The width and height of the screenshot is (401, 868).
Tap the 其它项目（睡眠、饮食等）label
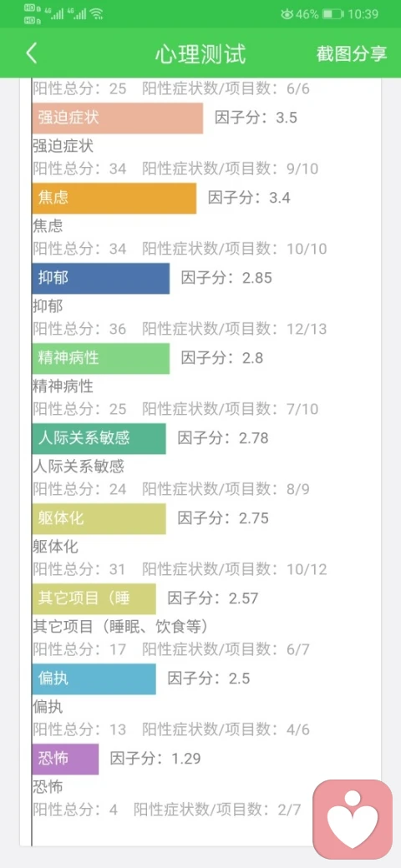tap(122, 627)
